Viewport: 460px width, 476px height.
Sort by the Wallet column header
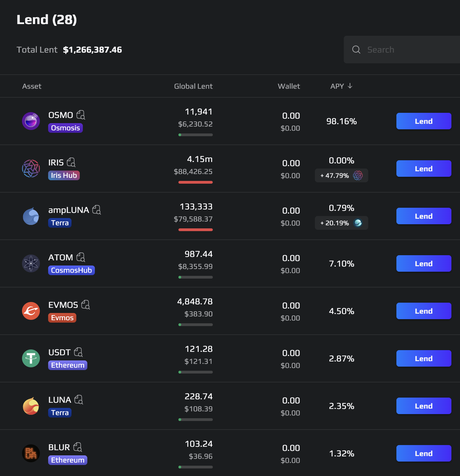coord(289,86)
